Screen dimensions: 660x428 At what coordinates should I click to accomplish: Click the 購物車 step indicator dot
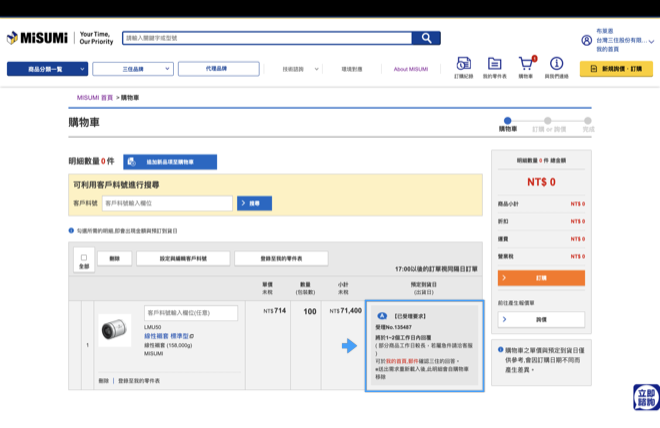pos(508,120)
